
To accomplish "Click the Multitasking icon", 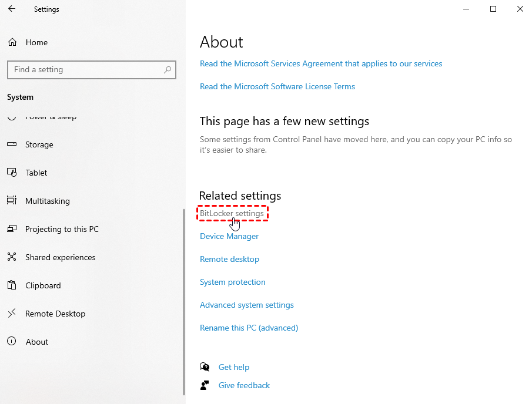I will (x=12, y=201).
